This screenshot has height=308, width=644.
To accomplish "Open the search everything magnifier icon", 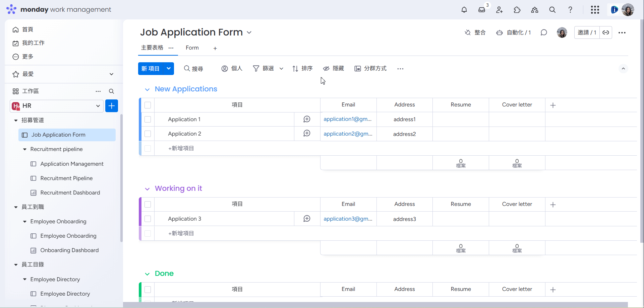I will click(552, 10).
